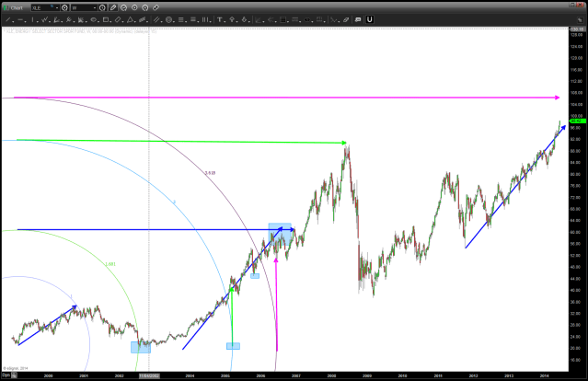Select the three horizontal lines tool

click(x=181, y=19)
